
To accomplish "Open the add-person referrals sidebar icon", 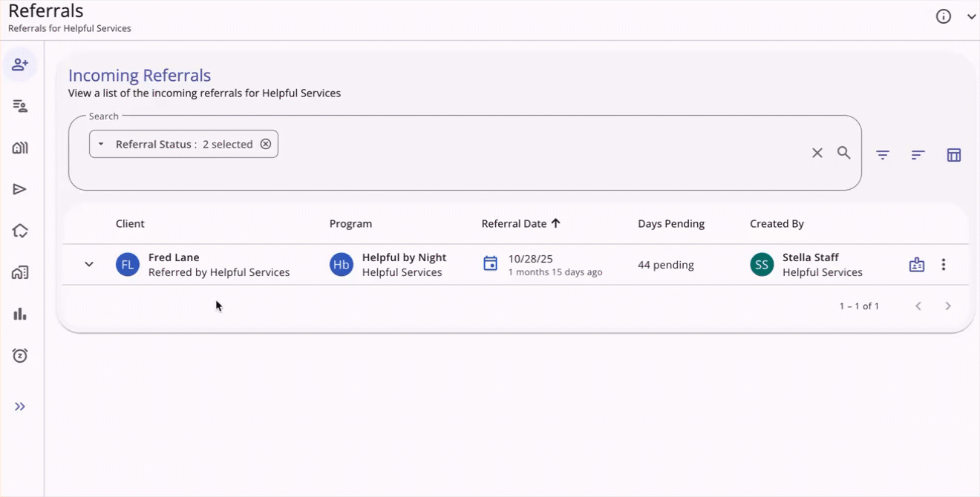I will click(x=20, y=65).
